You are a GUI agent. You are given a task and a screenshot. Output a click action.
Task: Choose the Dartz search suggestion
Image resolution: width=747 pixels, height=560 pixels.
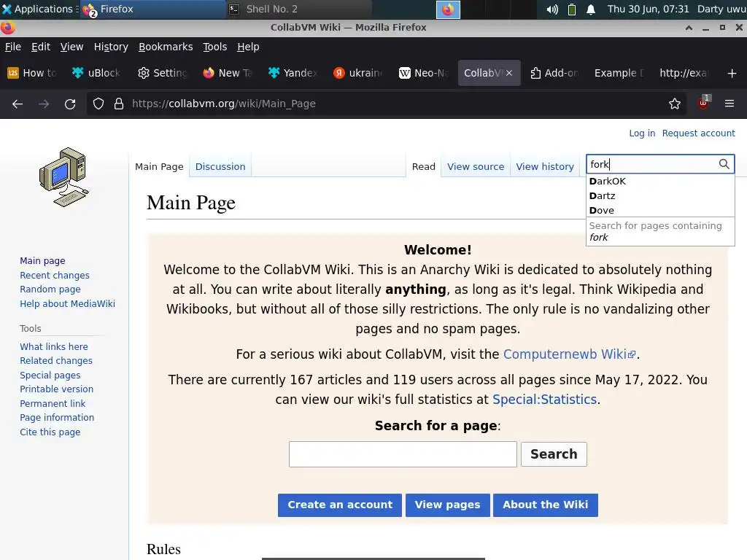(x=660, y=196)
